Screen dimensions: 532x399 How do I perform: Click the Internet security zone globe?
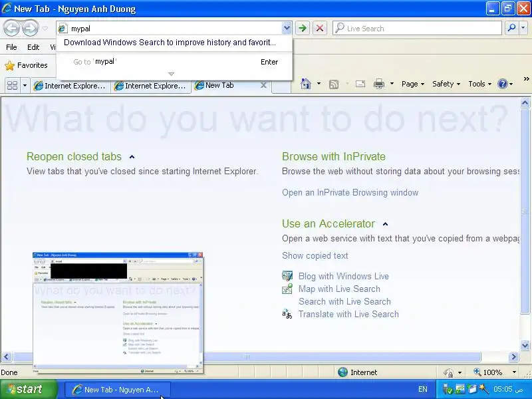pos(343,372)
